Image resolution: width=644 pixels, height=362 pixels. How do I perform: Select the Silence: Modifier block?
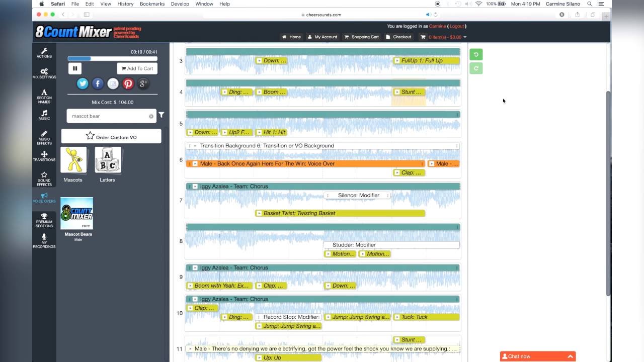[358, 195]
